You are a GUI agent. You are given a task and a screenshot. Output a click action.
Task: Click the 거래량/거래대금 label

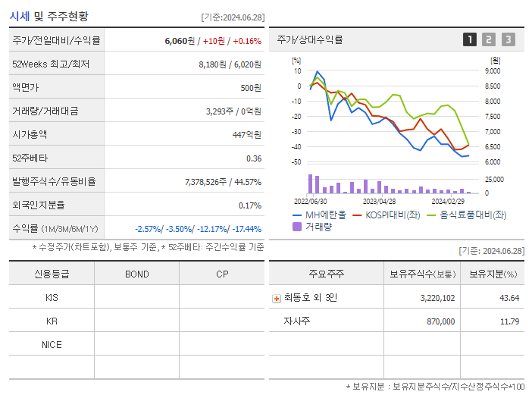45,111
